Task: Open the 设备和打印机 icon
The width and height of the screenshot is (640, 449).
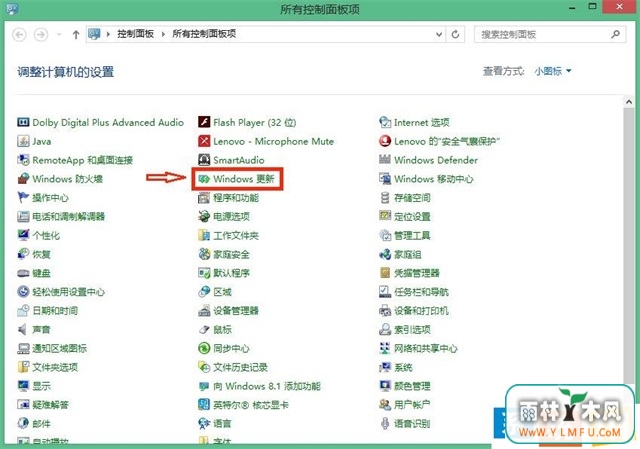Action: pyautogui.click(x=385, y=311)
